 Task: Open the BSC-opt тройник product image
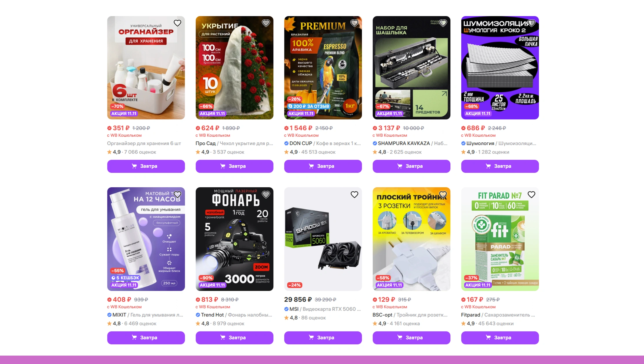click(x=411, y=239)
